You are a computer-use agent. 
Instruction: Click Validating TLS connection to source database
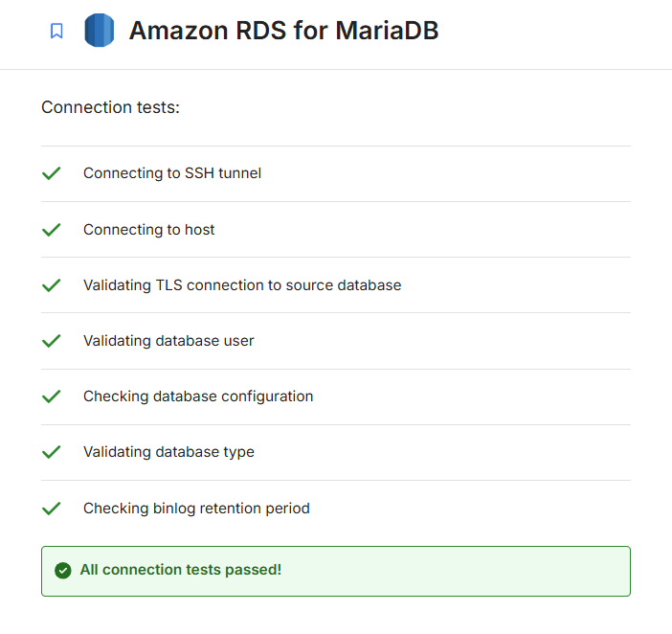(x=242, y=285)
